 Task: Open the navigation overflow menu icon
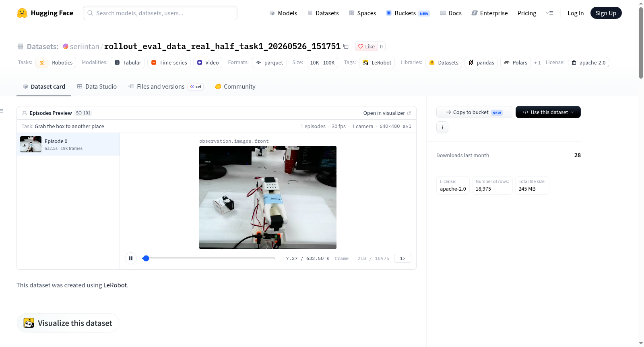click(x=549, y=13)
